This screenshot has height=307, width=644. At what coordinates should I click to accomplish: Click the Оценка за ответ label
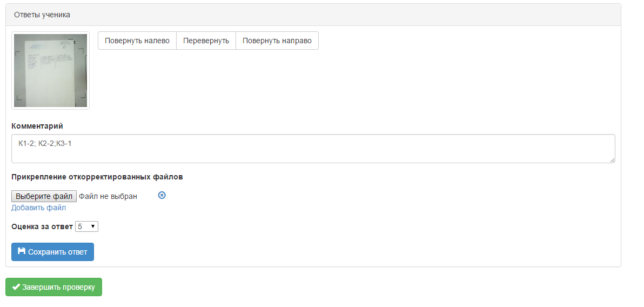[x=42, y=226]
